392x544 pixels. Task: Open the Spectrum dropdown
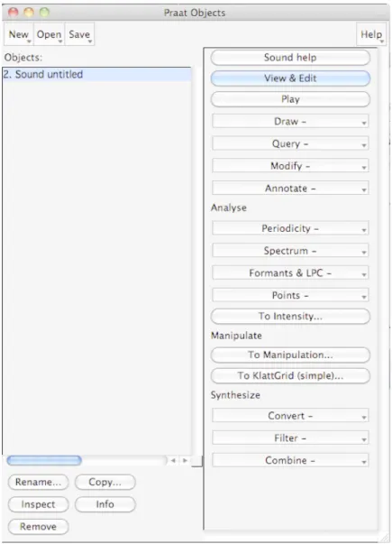tap(290, 251)
